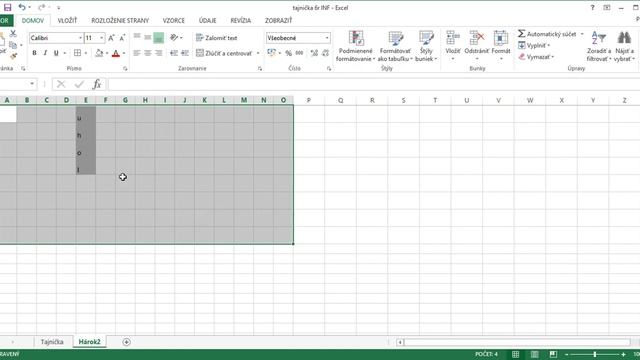640x360 pixels.
Task: Align text to top of cell
Action: tap(137, 38)
